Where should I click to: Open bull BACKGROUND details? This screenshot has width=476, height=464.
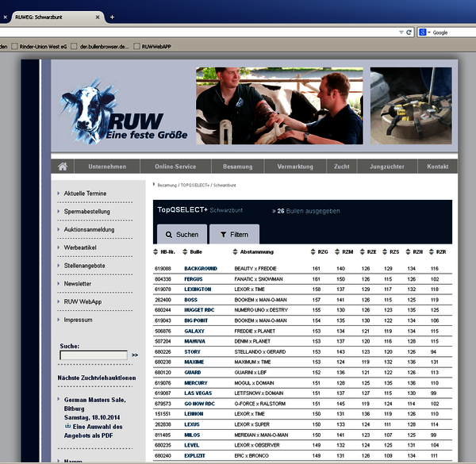pos(201,269)
